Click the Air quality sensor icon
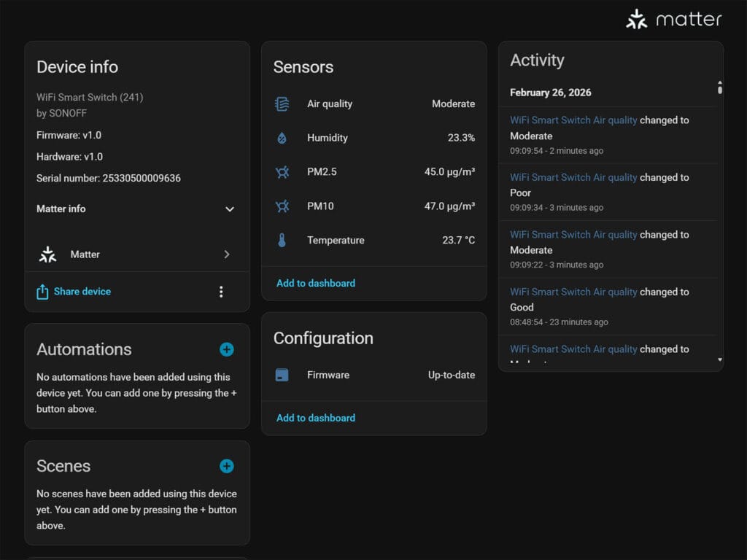The height and width of the screenshot is (560, 747). pyautogui.click(x=282, y=104)
